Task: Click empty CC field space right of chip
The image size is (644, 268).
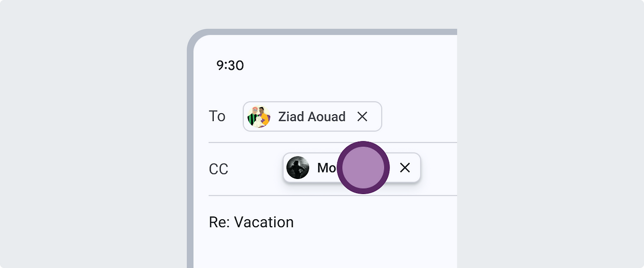Action: point(439,169)
